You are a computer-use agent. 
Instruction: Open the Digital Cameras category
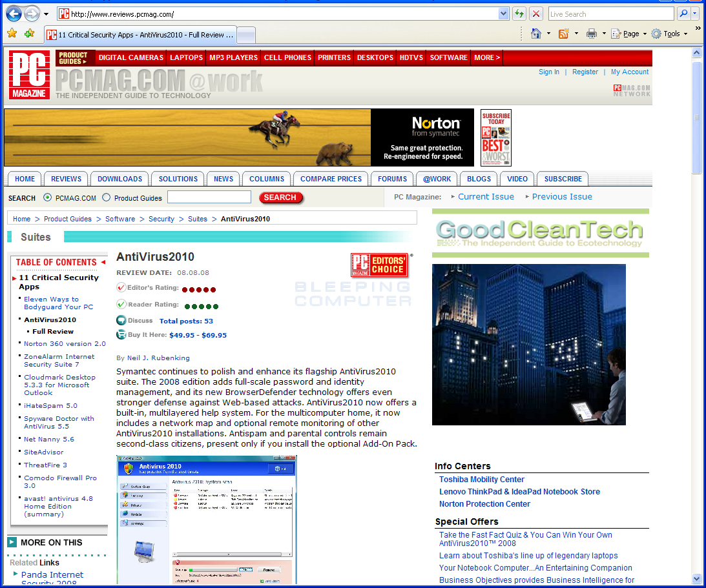[131, 57]
